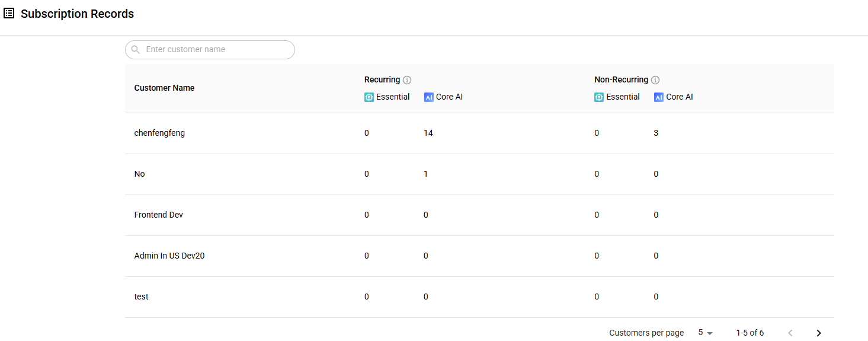
Task: Click the Recurring info icon
Action: (407, 80)
